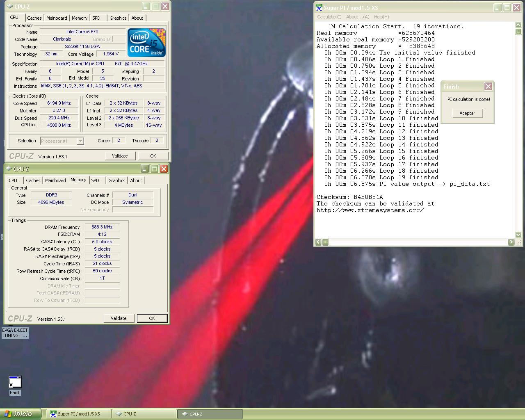Click OK in the top CPU-Z window
Viewport: 525px width, 420px height.
pos(153,156)
